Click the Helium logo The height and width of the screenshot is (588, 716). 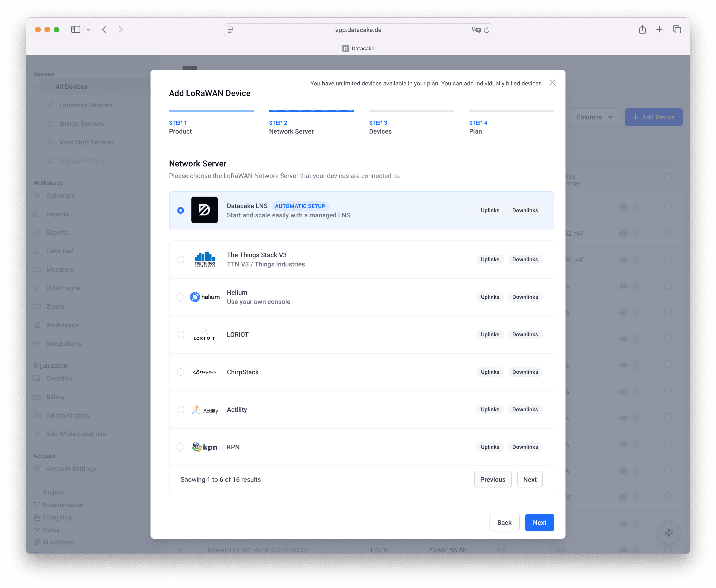click(205, 297)
